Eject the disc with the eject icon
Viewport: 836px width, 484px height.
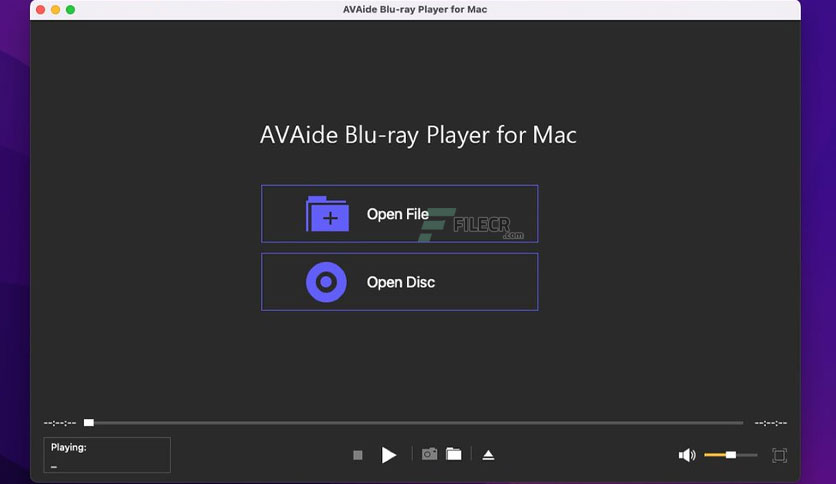(x=488, y=455)
